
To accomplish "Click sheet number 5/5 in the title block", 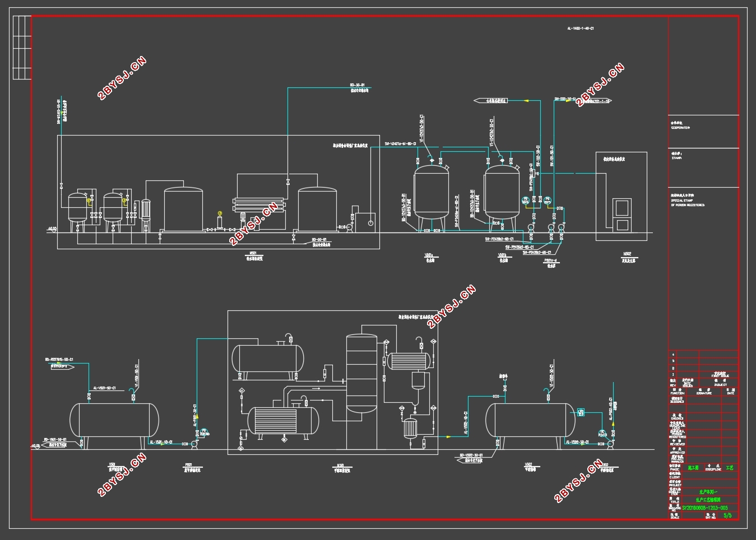I will pos(728,515).
